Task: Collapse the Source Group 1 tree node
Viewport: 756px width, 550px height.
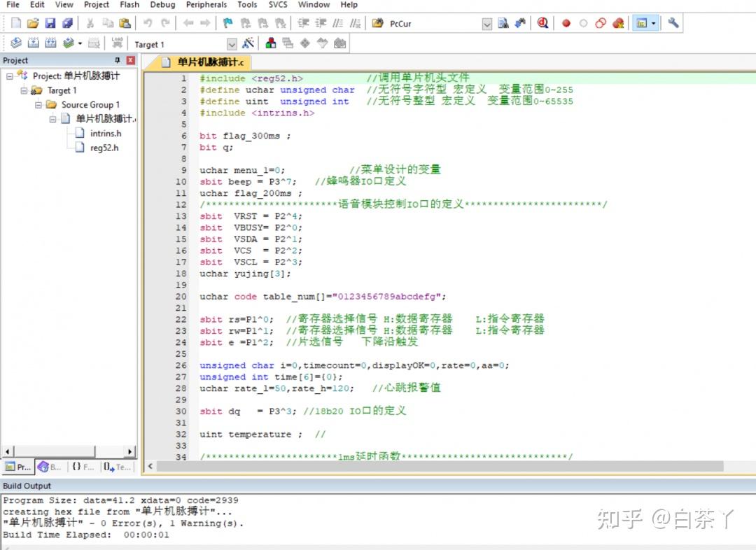Action: [38, 105]
